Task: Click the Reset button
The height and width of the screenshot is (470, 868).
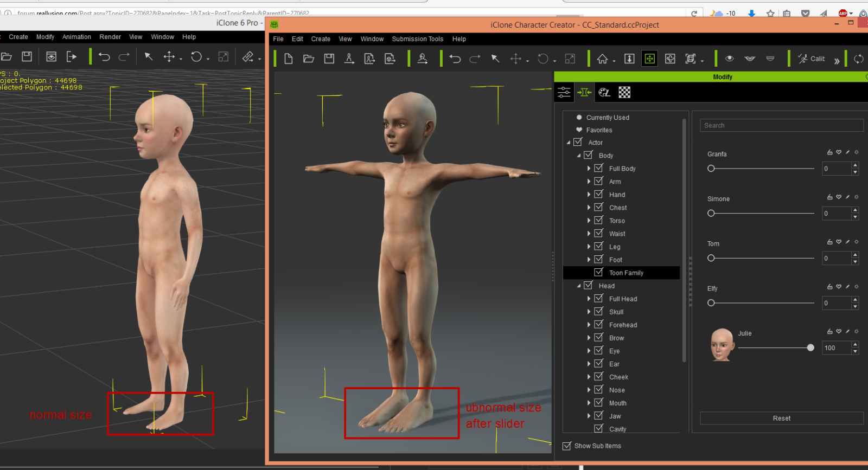Action: pyautogui.click(x=782, y=418)
